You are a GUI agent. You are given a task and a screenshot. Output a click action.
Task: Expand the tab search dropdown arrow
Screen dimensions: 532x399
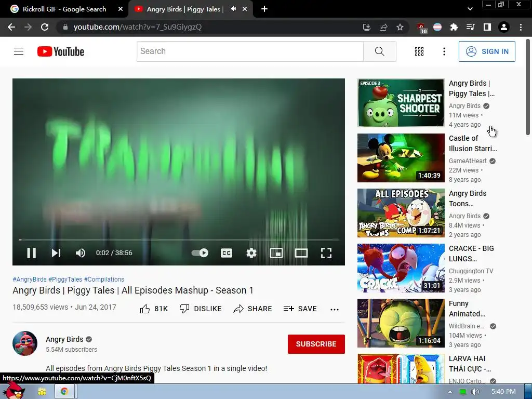click(x=470, y=9)
